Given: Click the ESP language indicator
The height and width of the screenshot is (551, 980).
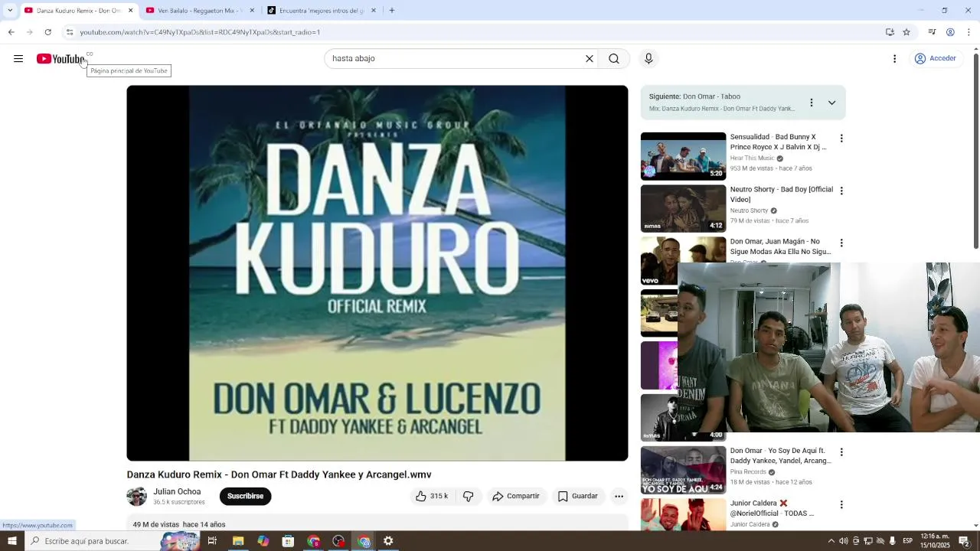Looking at the screenshot, I should click(x=907, y=541).
